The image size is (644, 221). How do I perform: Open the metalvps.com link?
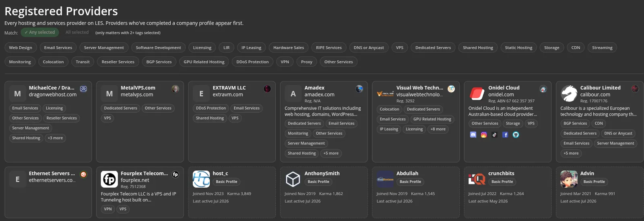pos(137,95)
